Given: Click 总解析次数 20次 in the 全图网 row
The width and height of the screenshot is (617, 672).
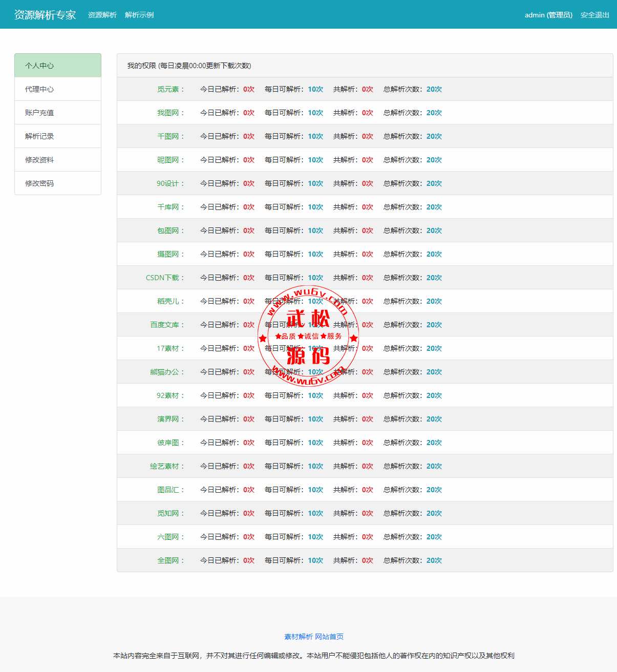Looking at the screenshot, I should (413, 560).
